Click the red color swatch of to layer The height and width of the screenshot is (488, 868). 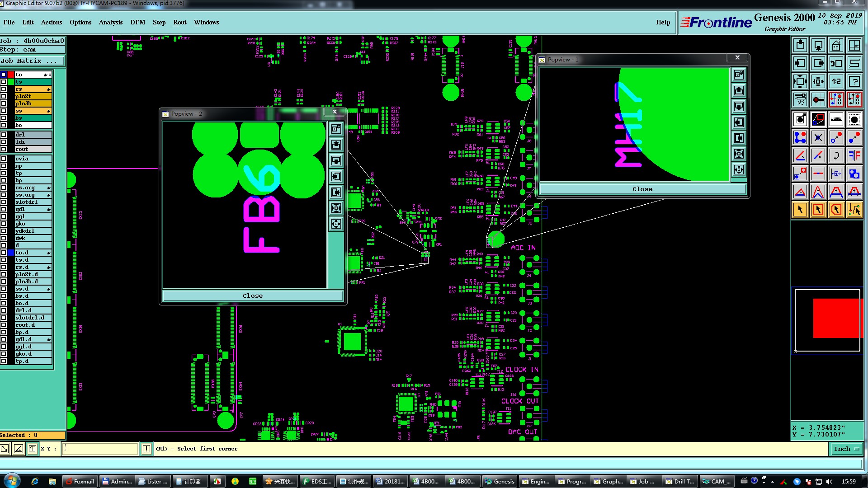point(11,75)
